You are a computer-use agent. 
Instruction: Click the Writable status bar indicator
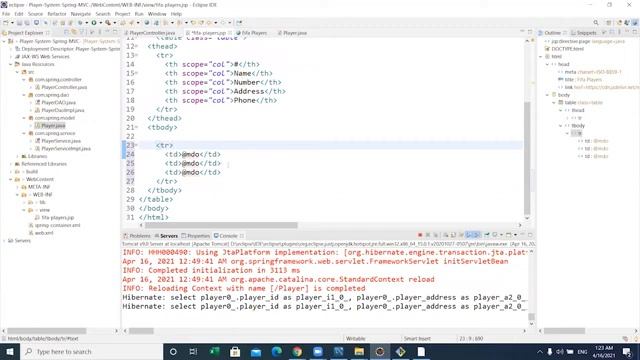coord(356,338)
